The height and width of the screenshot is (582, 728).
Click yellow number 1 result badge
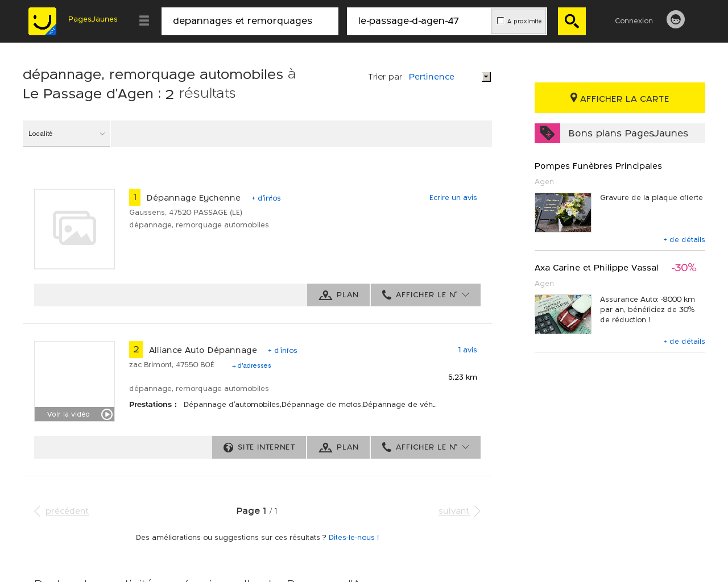click(x=135, y=197)
